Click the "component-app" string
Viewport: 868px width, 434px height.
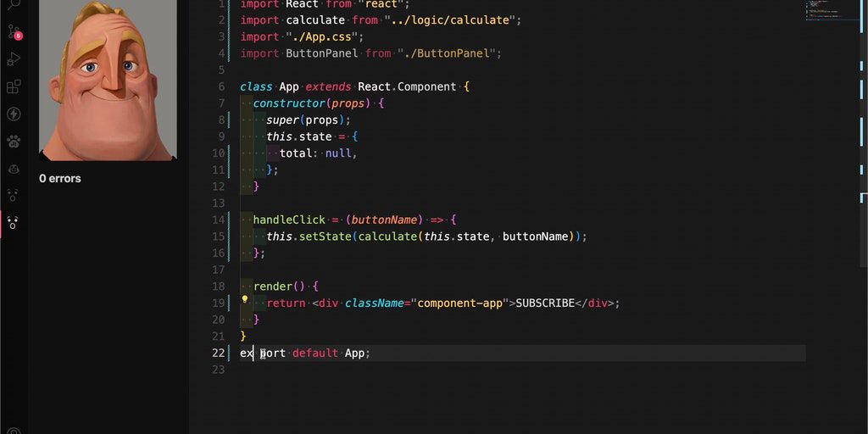coord(460,303)
